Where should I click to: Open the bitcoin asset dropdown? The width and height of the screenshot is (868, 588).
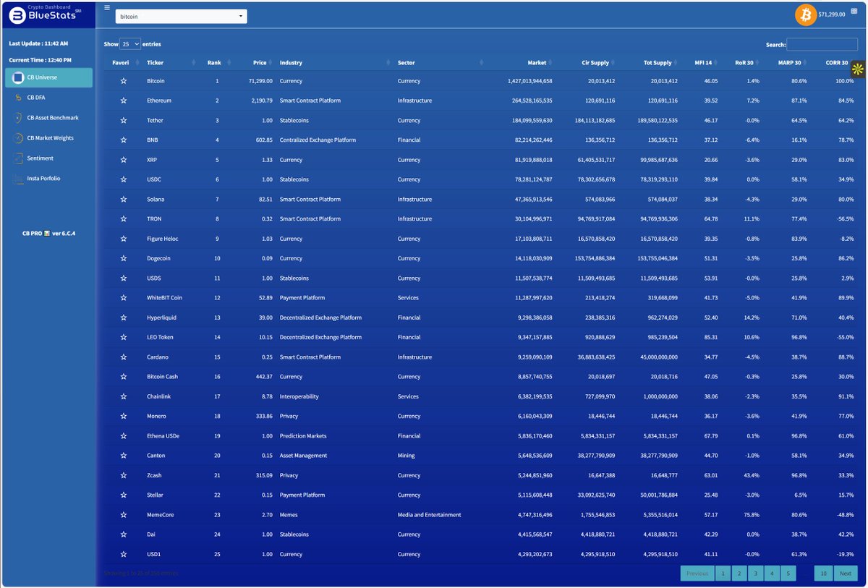(x=181, y=16)
